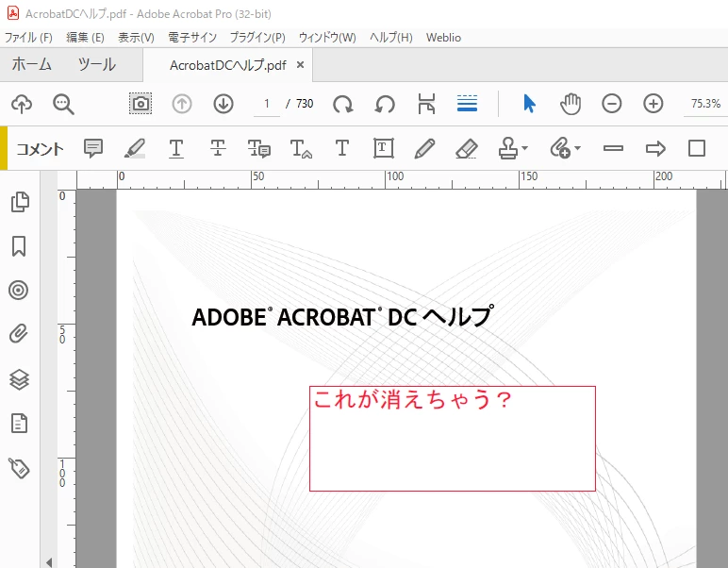Screen dimensions: 728x568
Task: Go to previous page arrow
Action: 182,104
